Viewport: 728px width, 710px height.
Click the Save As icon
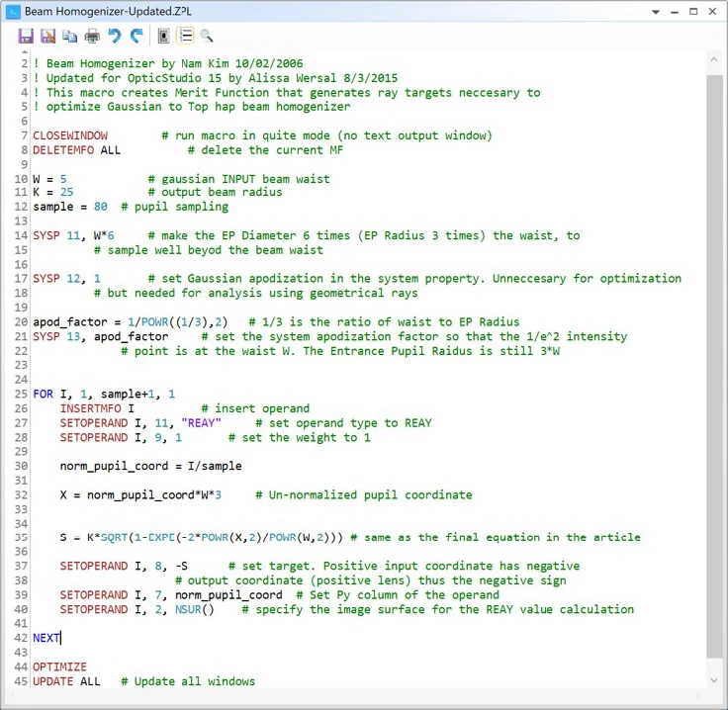pyautogui.click(x=47, y=37)
